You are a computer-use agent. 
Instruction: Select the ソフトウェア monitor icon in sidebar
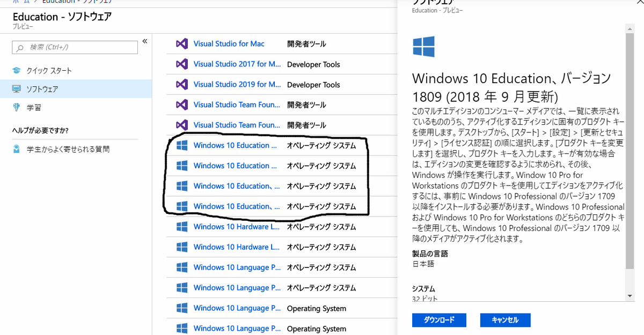point(17,89)
